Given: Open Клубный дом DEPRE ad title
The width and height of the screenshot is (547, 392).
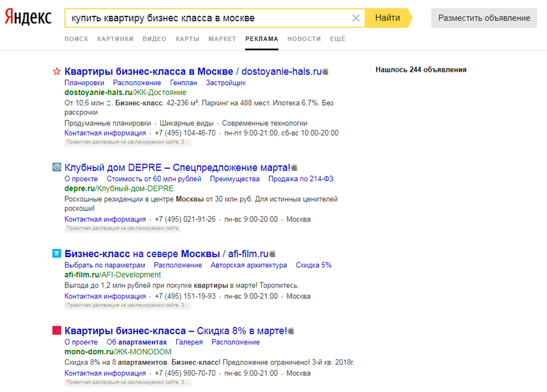Looking at the screenshot, I should click(177, 167).
